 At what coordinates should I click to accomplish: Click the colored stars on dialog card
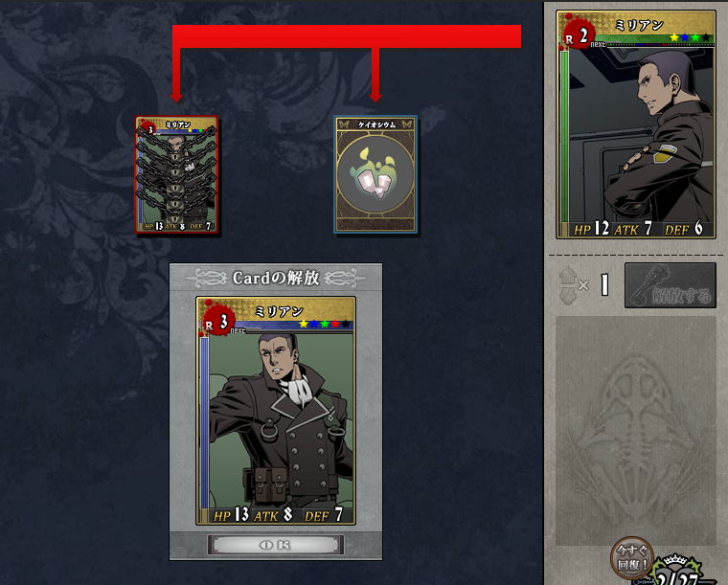pyautogui.click(x=325, y=324)
